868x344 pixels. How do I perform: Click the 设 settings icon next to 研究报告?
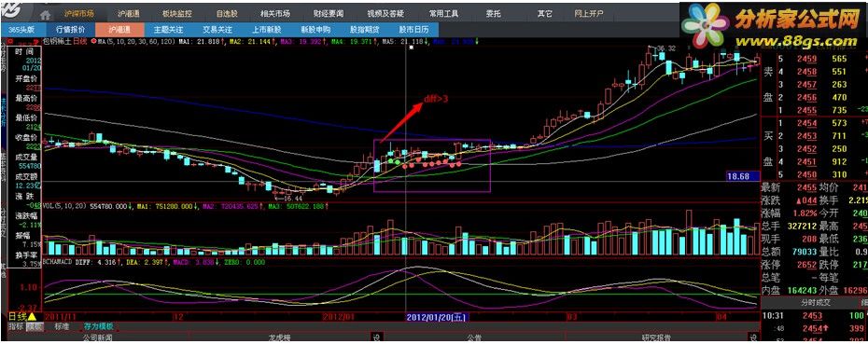(x=753, y=337)
